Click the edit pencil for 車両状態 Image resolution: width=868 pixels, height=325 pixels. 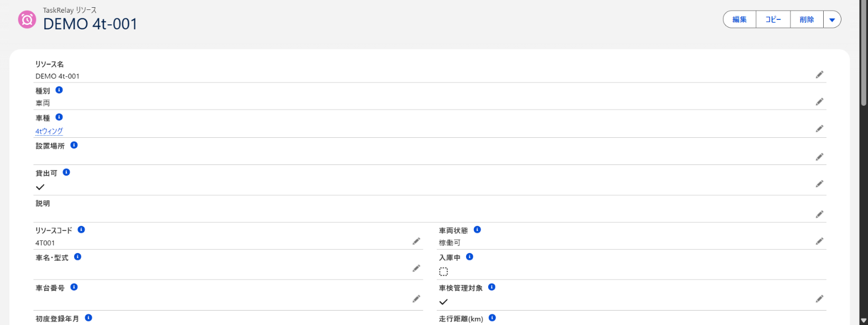819,241
